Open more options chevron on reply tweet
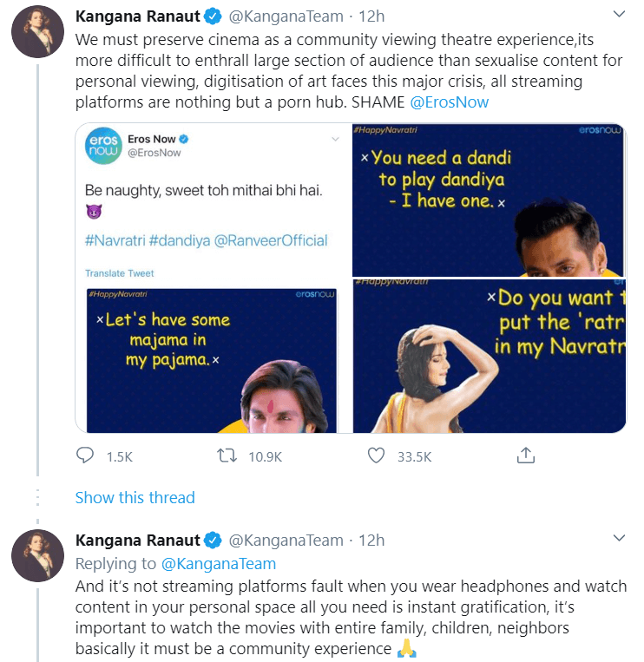This screenshot has width=644, height=662. [619, 539]
